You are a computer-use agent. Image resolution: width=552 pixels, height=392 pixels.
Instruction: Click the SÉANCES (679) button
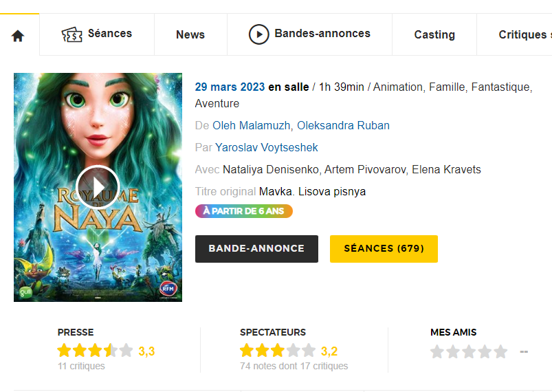coord(384,248)
